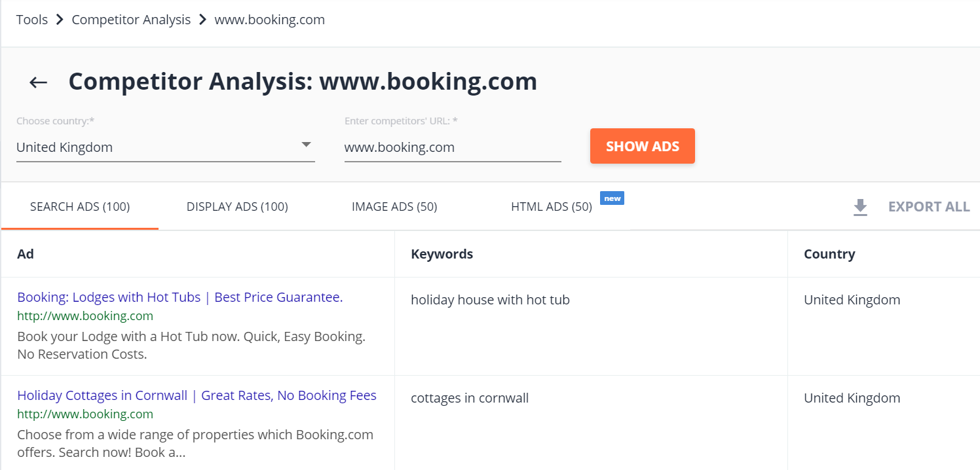This screenshot has height=470, width=980.
Task: Click the 'Choose from a wide range' description
Action: [195, 444]
